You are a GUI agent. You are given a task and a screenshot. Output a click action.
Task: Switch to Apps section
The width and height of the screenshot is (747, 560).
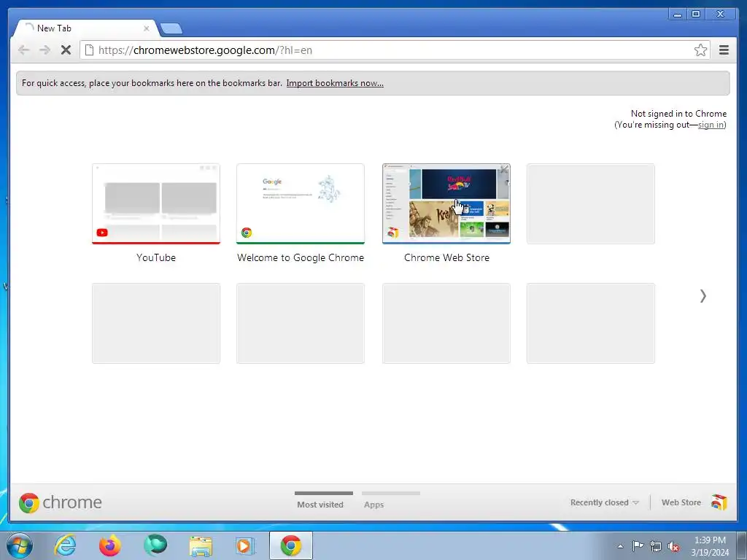pyautogui.click(x=374, y=505)
